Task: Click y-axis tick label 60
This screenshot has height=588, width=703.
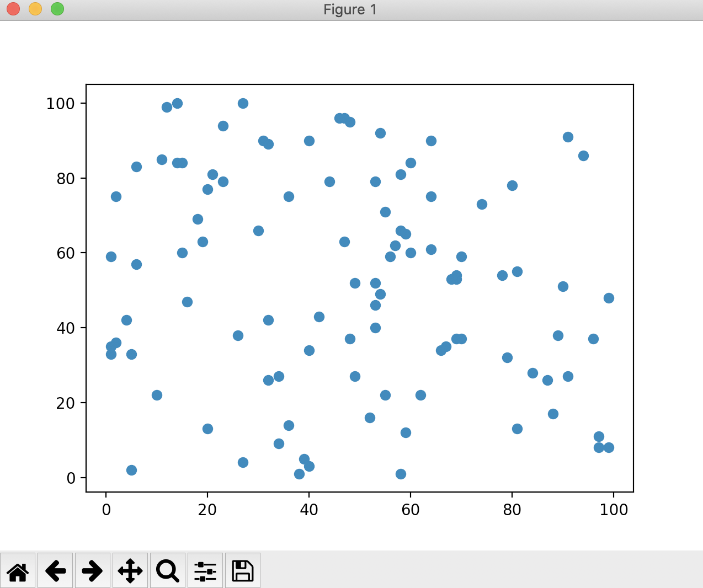Action: pyautogui.click(x=65, y=253)
